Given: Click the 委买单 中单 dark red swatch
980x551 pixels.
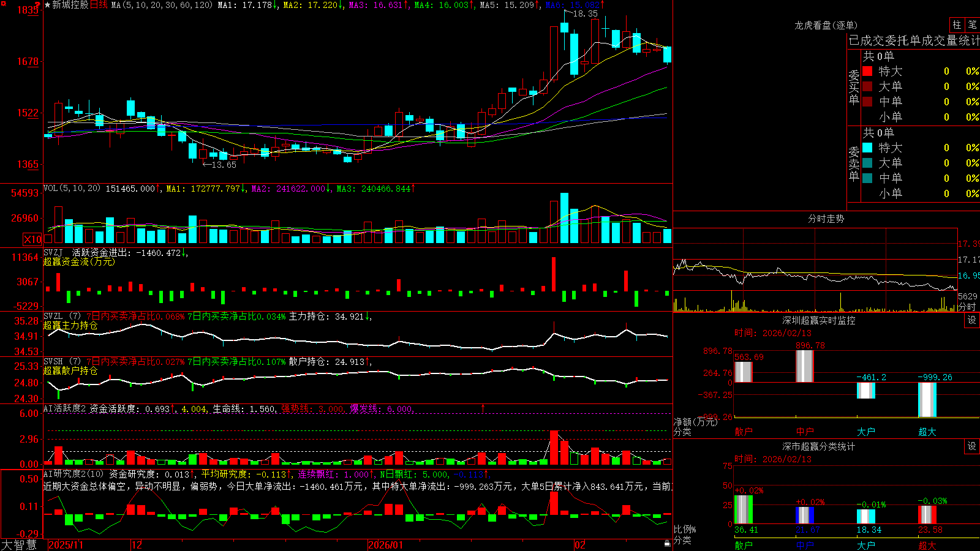Looking at the screenshot, I should tap(867, 102).
